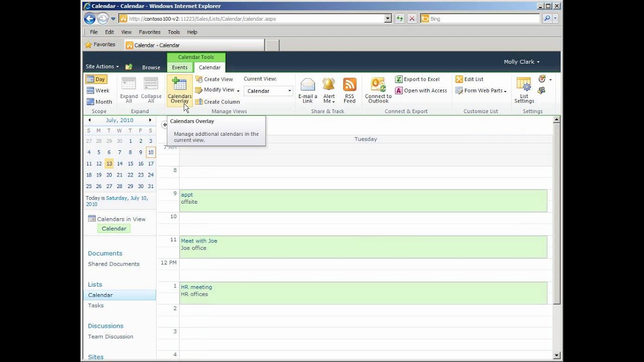Click Create Column in ribbon

click(217, 102)
